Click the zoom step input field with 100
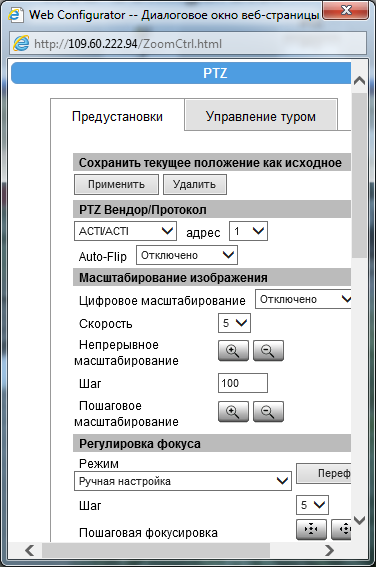 click(x=243, y=383)
